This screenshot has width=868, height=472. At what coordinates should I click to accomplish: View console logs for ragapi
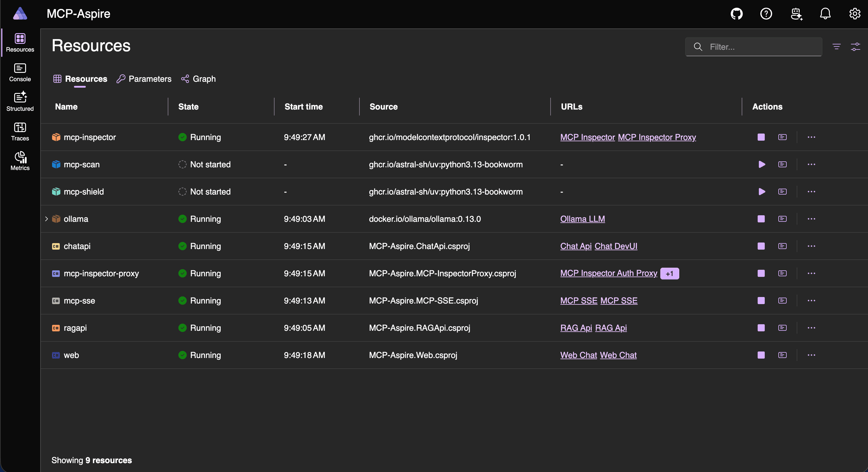pyautogui.click(x=783, y=328)
